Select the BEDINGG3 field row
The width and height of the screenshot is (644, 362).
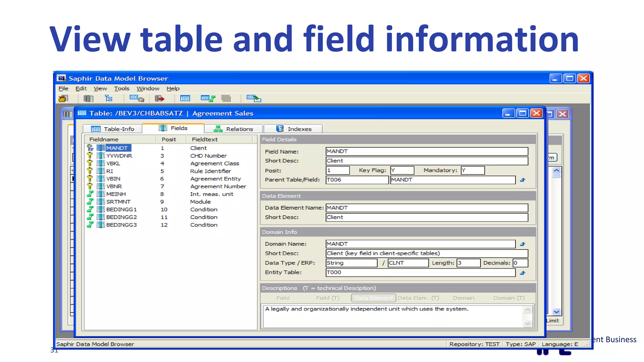(171, 225)
